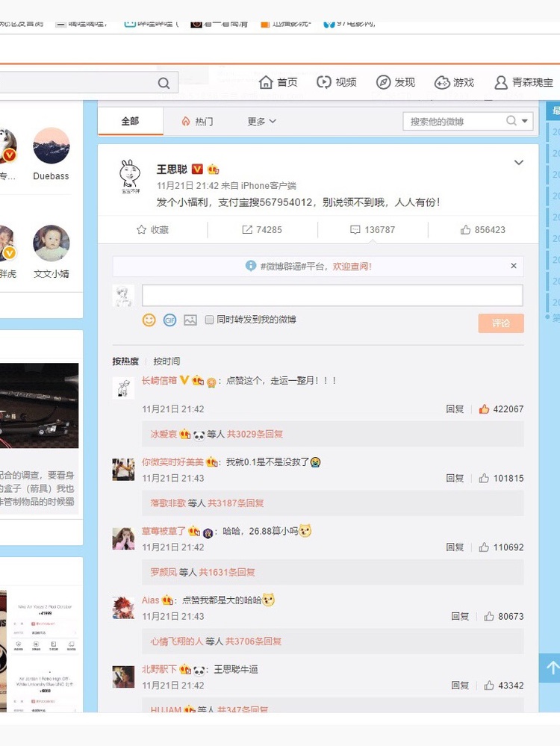Like the comment with 110692 likes
The image size is (560, 746).
point(484,547)
